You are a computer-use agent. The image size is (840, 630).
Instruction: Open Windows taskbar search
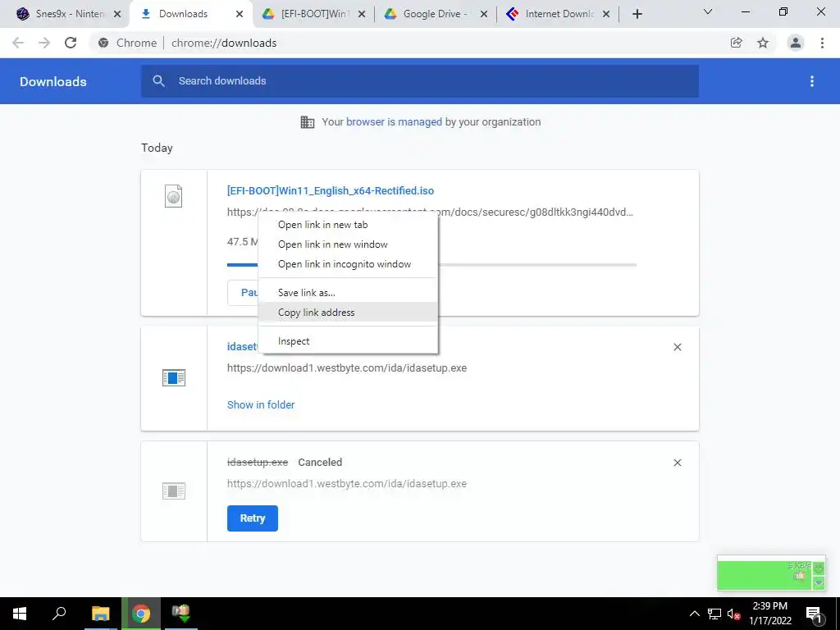(59, 614)
